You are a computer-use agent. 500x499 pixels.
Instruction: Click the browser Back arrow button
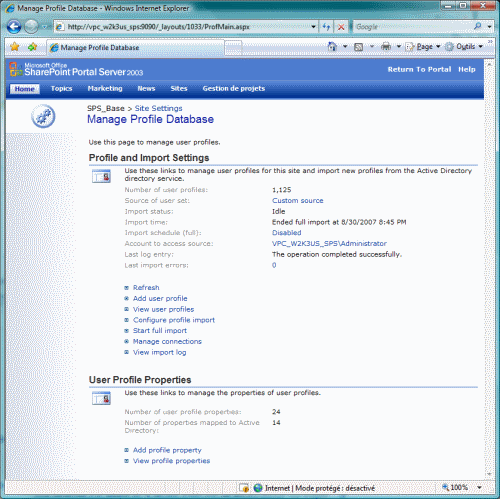pos(14,27)
